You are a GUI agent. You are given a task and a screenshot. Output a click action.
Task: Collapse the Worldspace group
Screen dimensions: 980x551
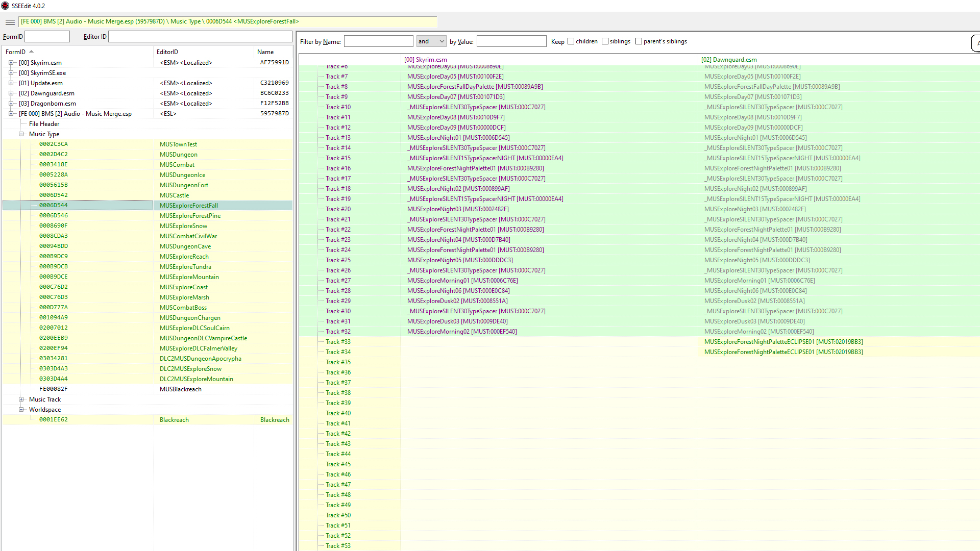(x=21, y=410)
